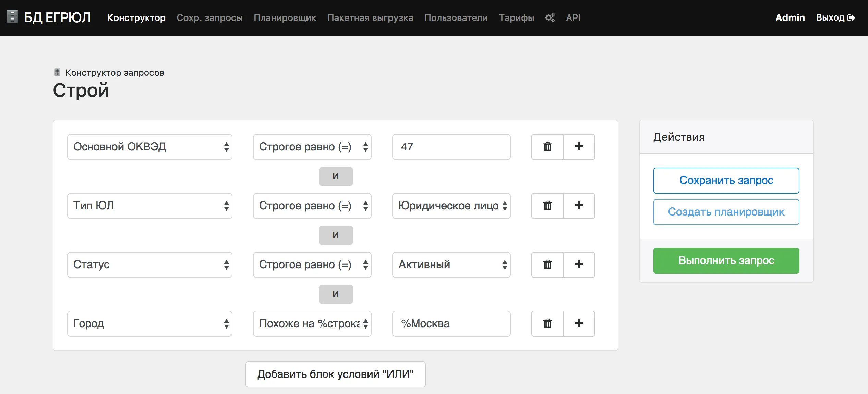Click the 47 value input field

[x=451, y=147]
